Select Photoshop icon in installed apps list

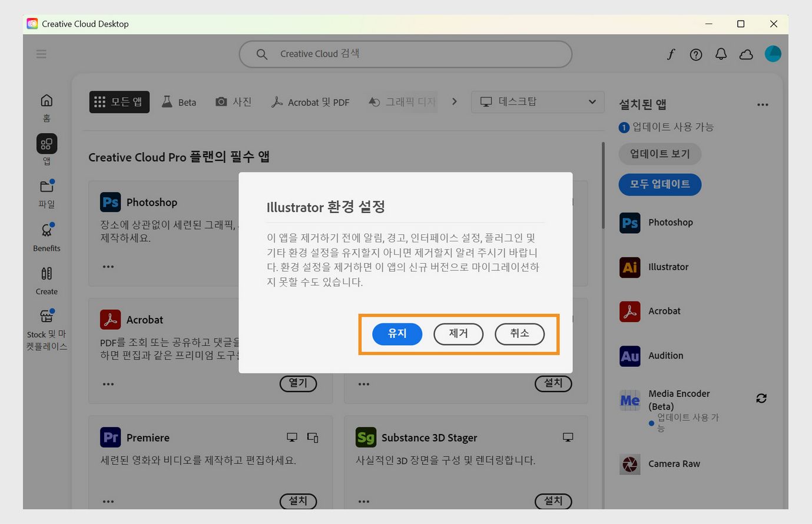(630, 223)
